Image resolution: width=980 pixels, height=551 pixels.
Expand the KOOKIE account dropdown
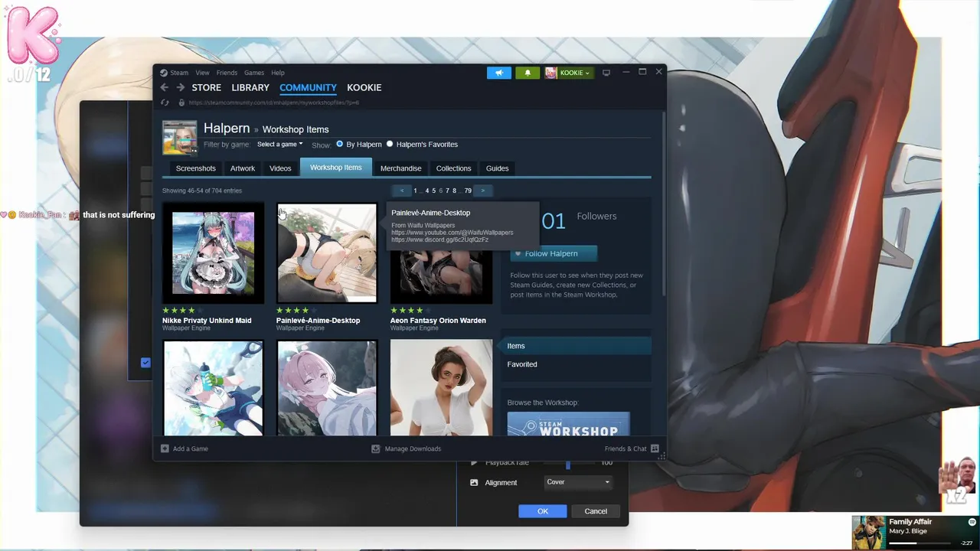[x=574, y=73]
